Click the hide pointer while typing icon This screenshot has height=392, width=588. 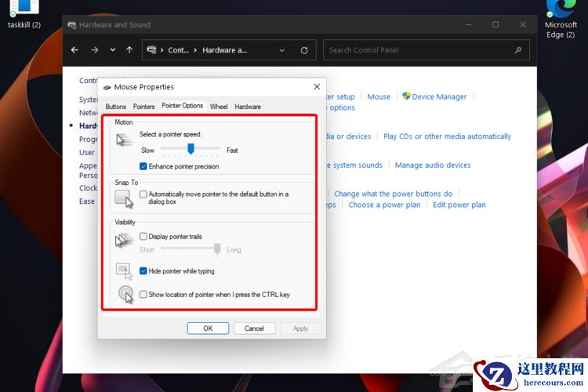tap(124, 271)
